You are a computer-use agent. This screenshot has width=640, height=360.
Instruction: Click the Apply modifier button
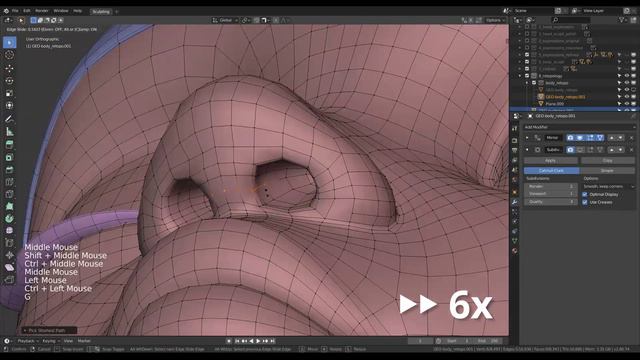pyautogui.click(x=550, y=160)
